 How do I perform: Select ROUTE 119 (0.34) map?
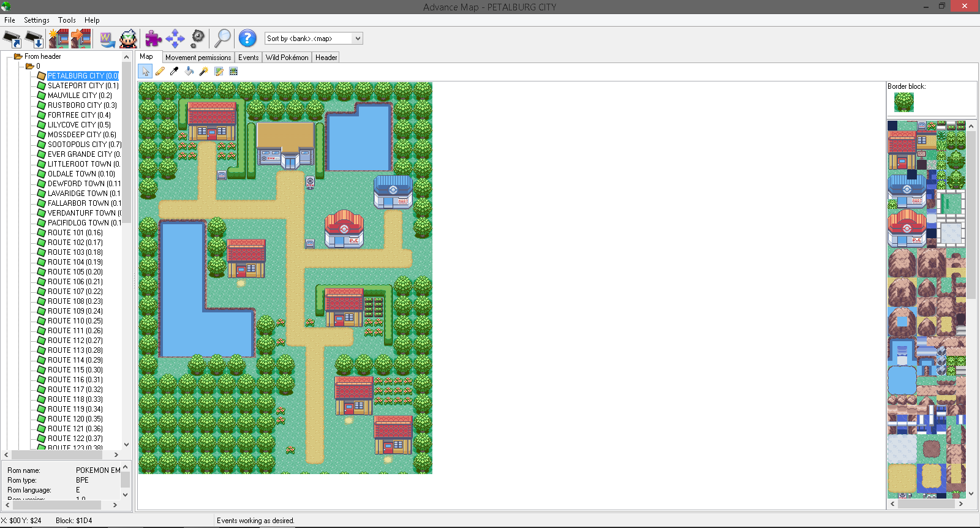(x=75, y=409)
